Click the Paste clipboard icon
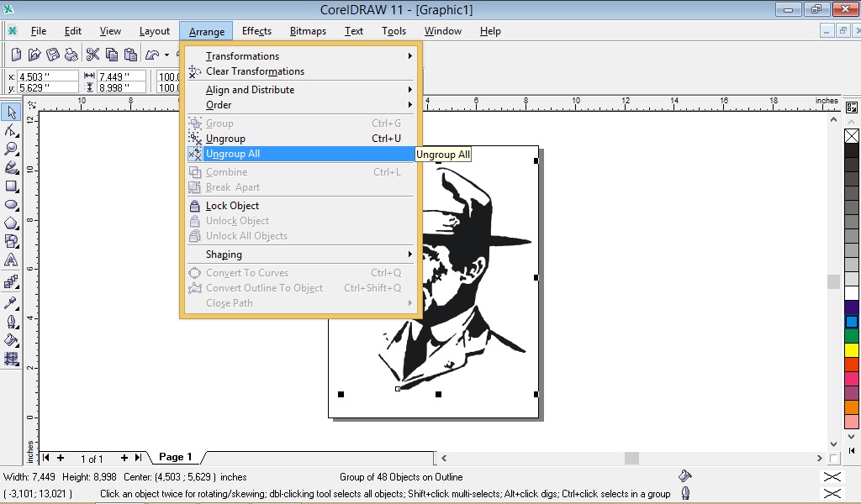 click(x=130, y=55)
